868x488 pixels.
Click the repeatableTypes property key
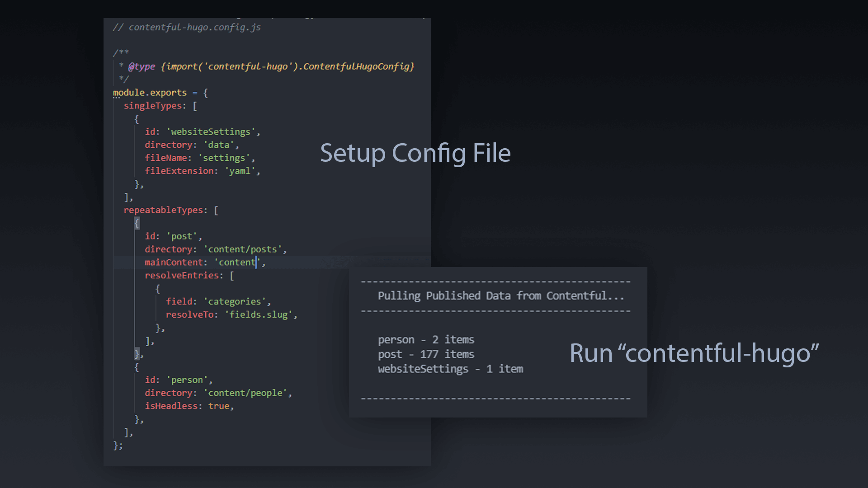[163, 210]
